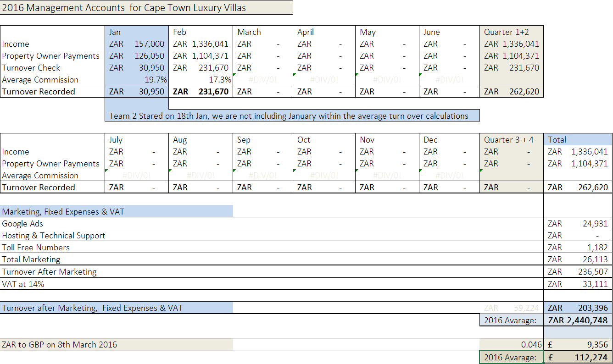The width and height of the screenshot is (613, 364).
Task: Click the Dec column header
Action: coord(450,140)
